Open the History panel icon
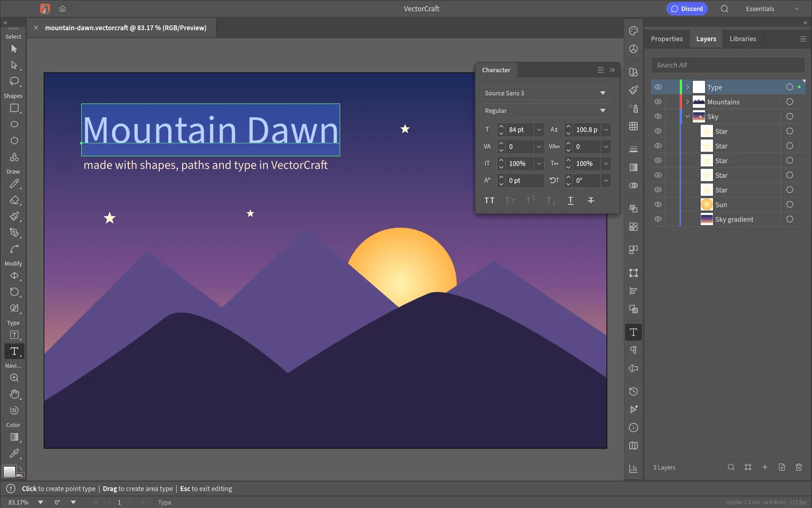Viewport: 812px width, 508px height. coord(633,391)
